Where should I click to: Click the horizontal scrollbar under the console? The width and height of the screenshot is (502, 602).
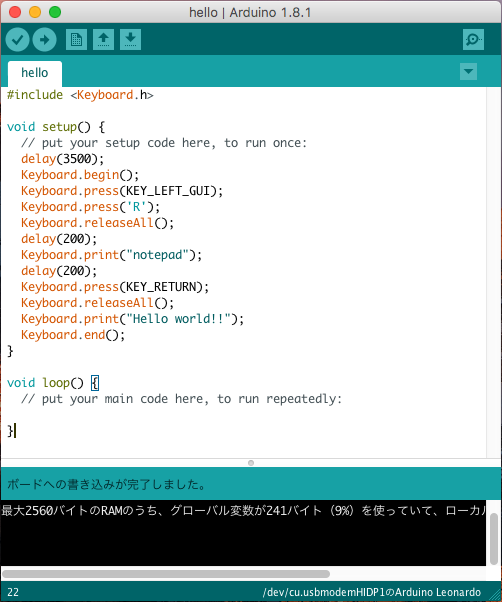coord(166,574)
